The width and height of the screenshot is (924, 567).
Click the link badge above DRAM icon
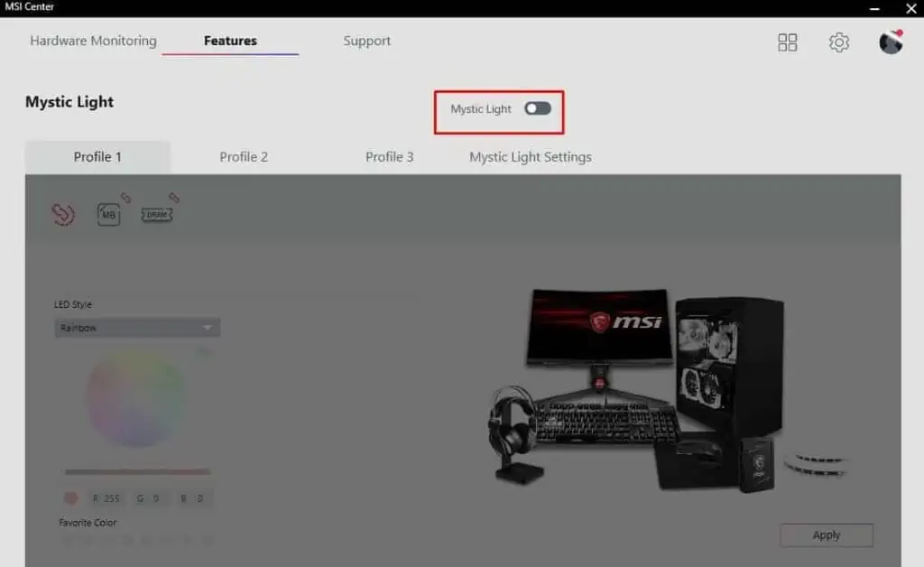[x=174, y=198]
